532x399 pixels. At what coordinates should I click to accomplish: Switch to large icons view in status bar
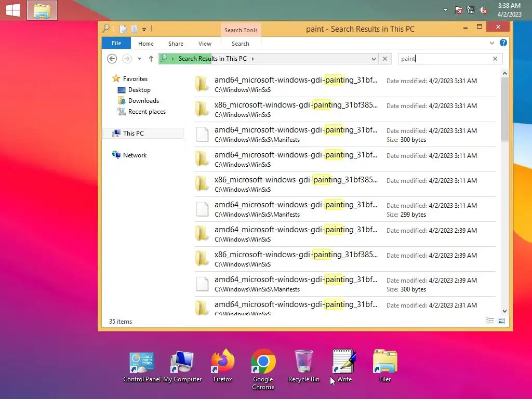coord(501,321)
